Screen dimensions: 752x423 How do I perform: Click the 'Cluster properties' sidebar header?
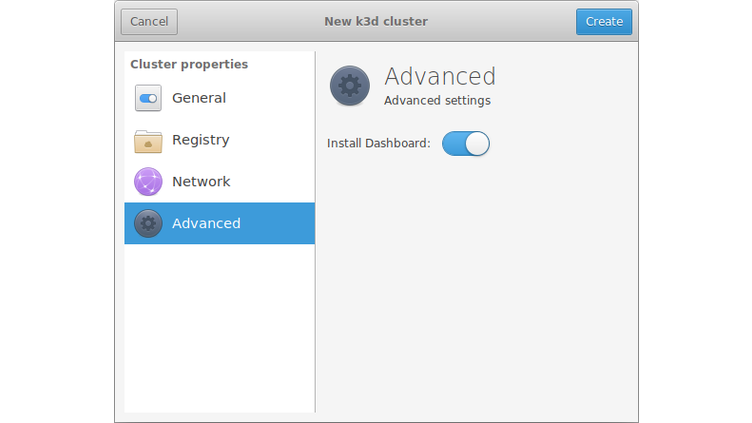coord(189,65)
